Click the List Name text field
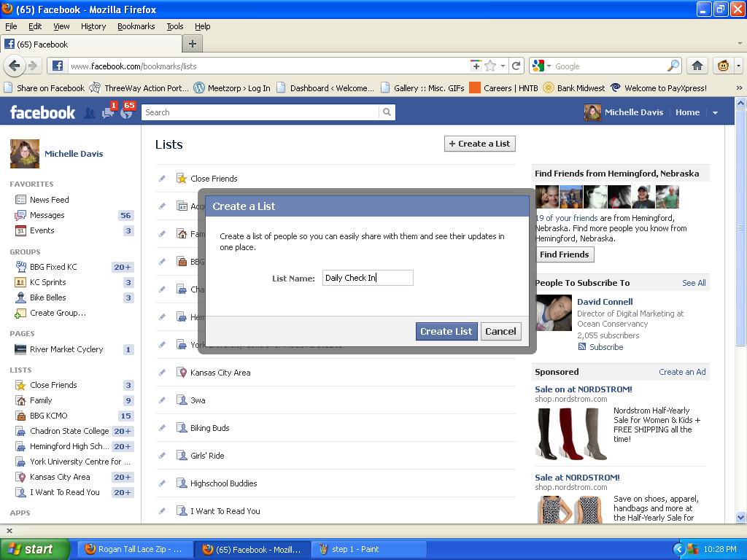 point(368,278)
